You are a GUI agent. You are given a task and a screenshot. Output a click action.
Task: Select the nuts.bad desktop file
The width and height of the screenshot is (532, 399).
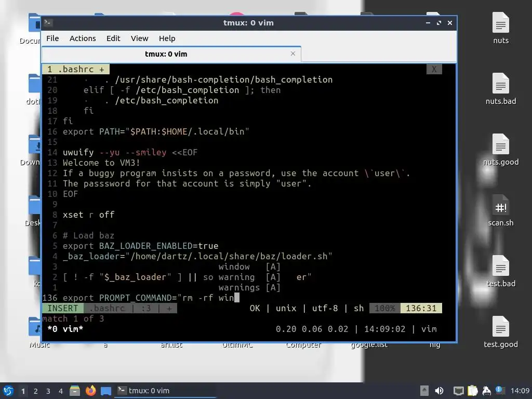tap(501, 89)
